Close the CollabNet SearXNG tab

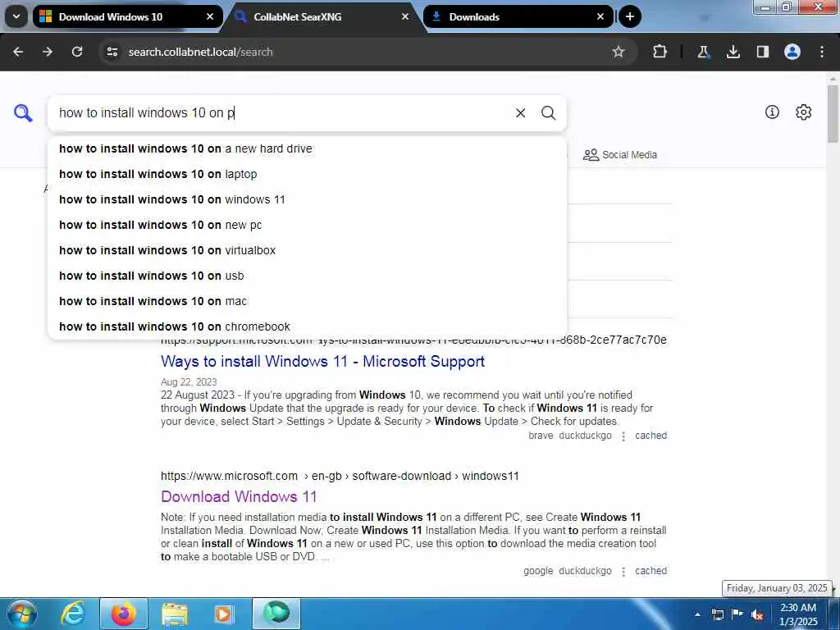tap(405, 16)
